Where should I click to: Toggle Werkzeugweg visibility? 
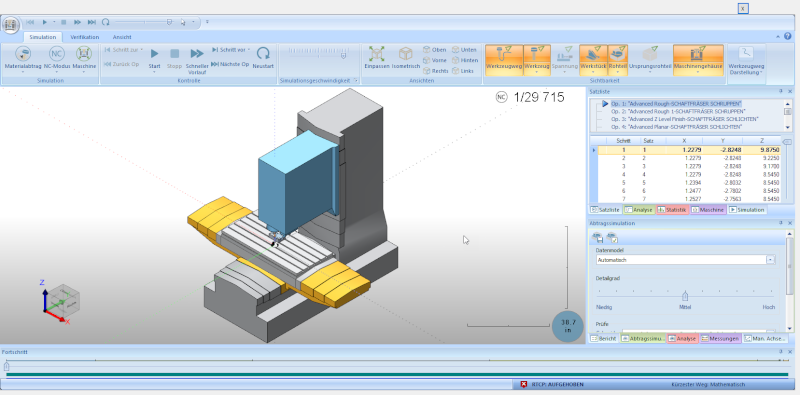[504, 59]
